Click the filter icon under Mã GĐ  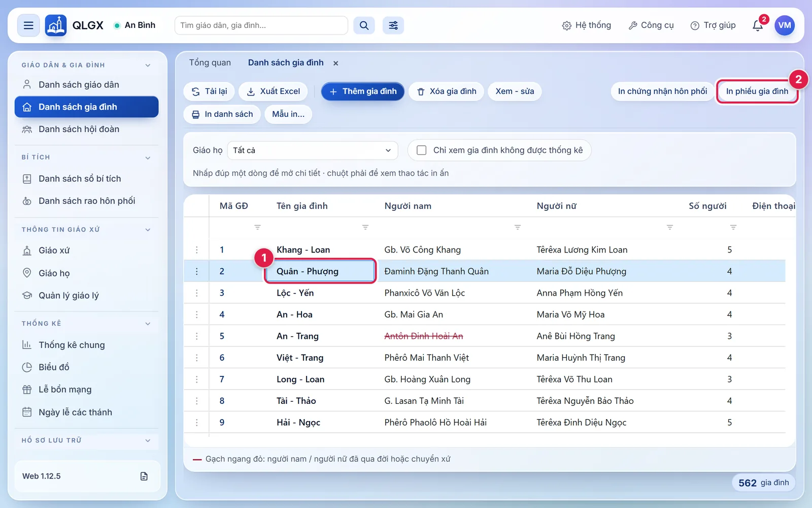tap(257, 227)
